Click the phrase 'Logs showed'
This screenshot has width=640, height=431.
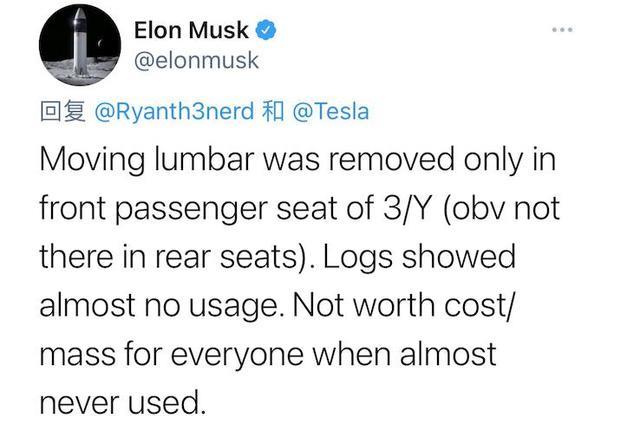click(x=420, y=258)
